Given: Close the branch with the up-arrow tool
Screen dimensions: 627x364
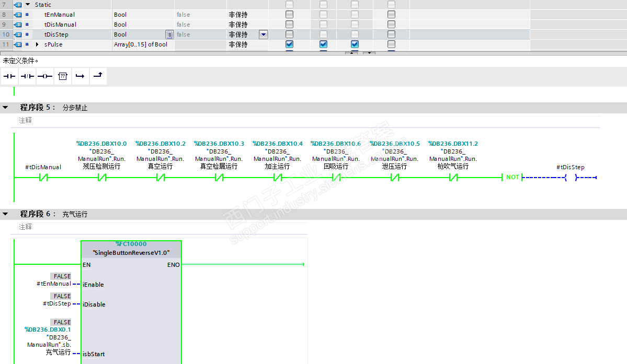Looking at the screenshot, I should (x=98, y=76).
